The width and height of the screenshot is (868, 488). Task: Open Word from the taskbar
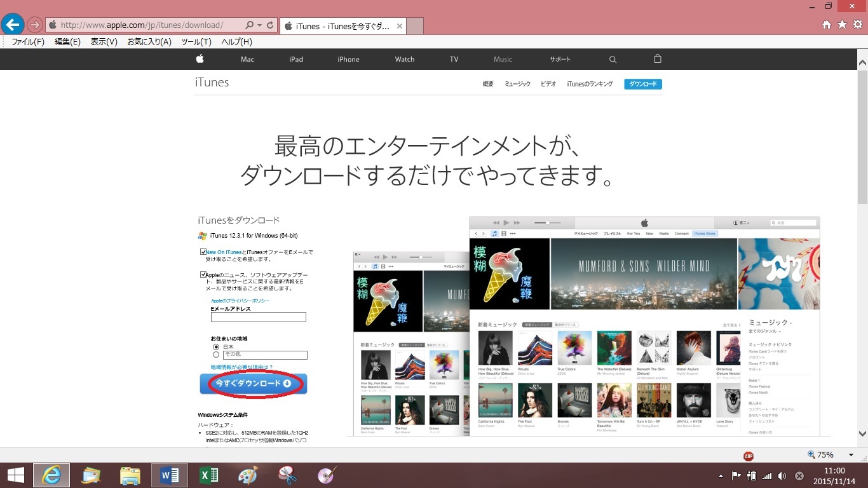(170, 475)
